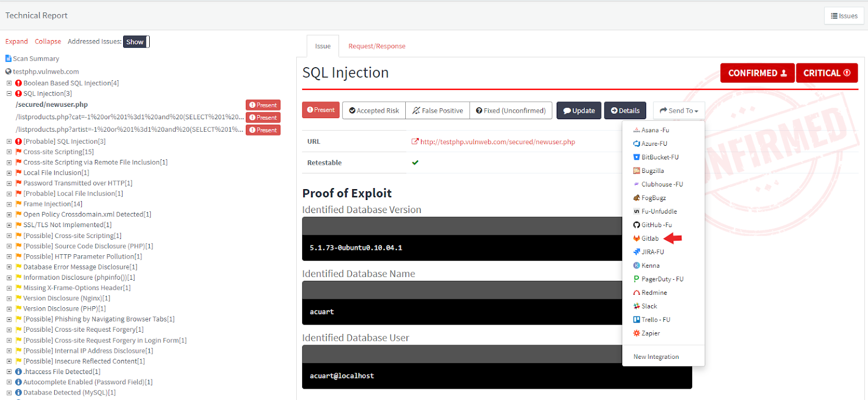868x400 pixels.
Task: Click the FogBugz icon
Action: coord(636,198)
